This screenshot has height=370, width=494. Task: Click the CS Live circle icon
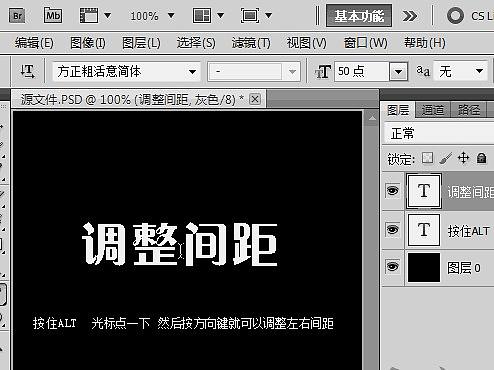(x=455, y=15)
